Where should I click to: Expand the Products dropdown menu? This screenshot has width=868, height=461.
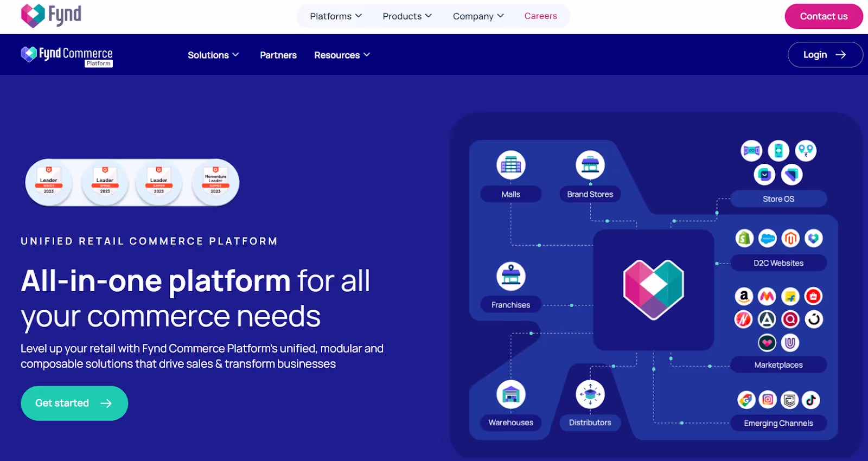tap(407, 16)
